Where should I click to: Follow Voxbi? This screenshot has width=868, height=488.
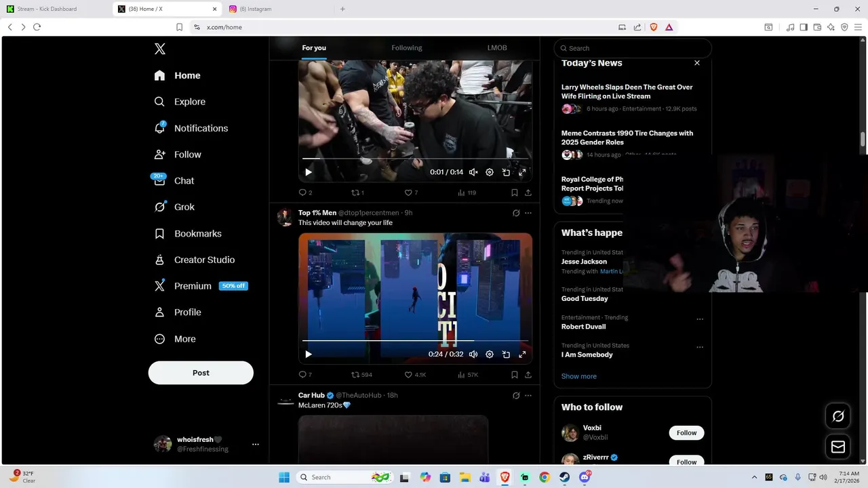click(x=686, y=432)
